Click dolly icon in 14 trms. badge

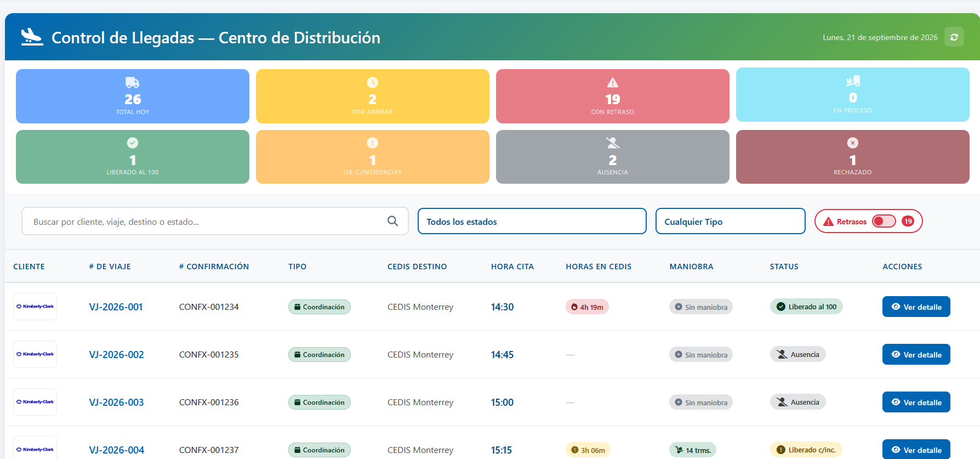(679, 450)
